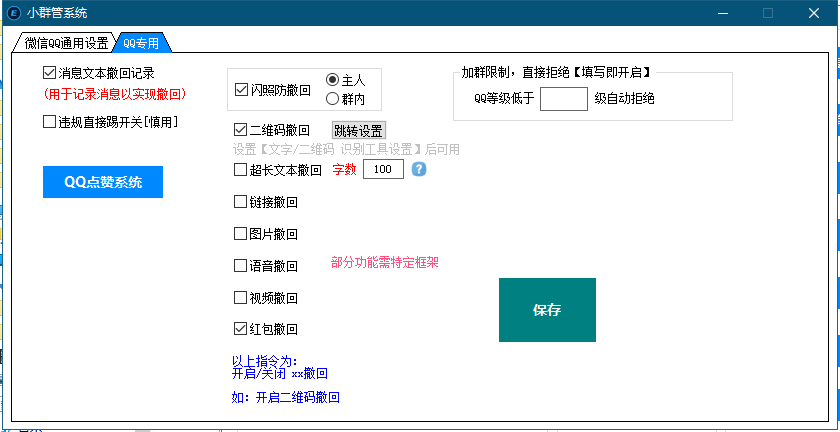Image resolution: width=840 pixels, height=432 pixels.
Task: Click the 小群管系统 app icon in title bar
Action: click(13, 13)
